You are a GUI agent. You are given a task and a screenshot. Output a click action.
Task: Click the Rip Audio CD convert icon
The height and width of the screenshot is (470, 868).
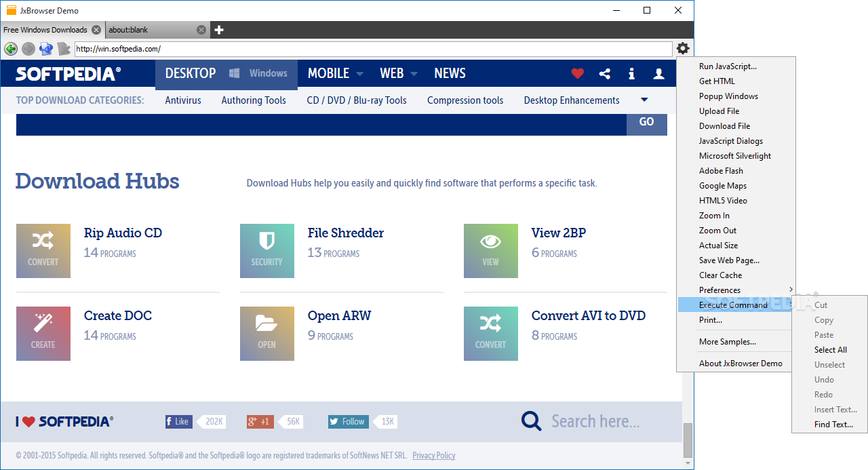43,251
